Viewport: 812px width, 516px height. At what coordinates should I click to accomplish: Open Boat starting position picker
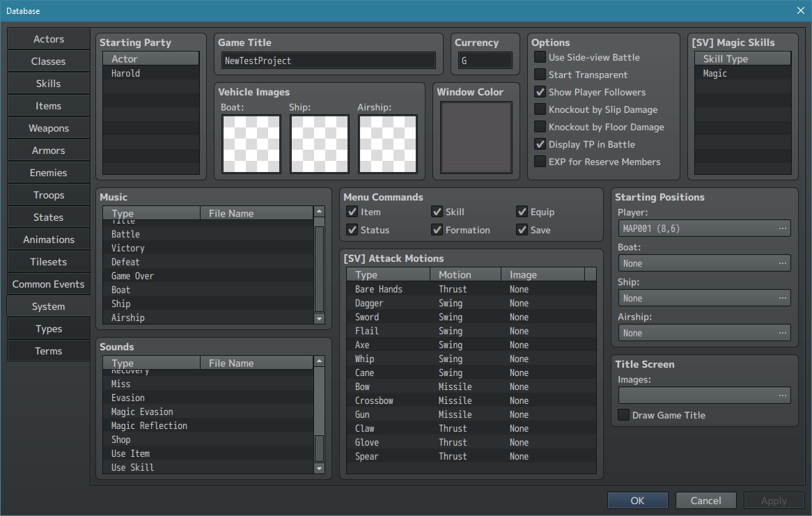click(x=704, y=263)
